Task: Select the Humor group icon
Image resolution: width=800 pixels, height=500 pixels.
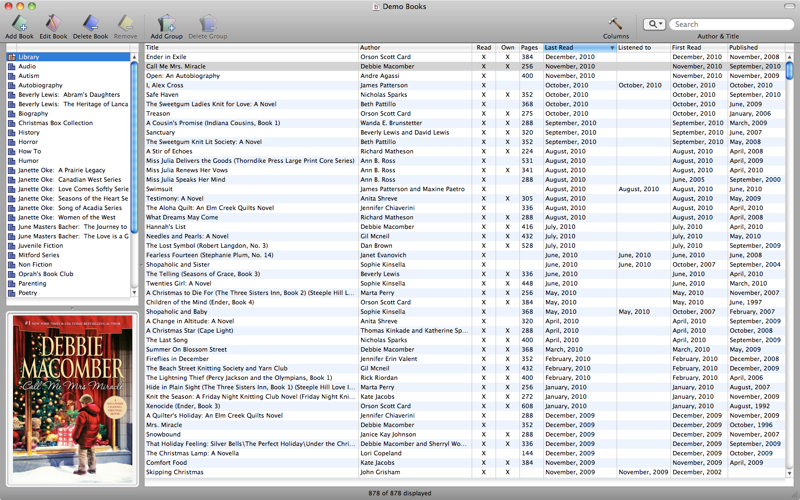Action: pyautogui.click(x=12, y=161)
